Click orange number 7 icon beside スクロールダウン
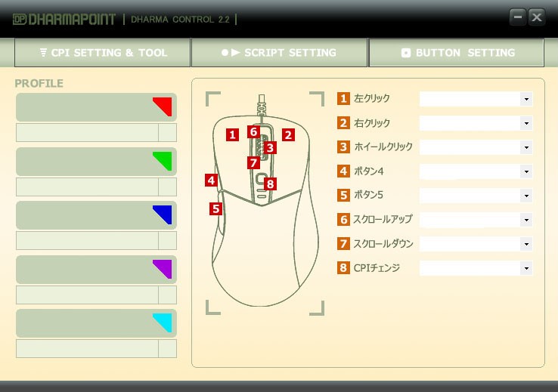This screenshot has width=558, height=392. 343,243
